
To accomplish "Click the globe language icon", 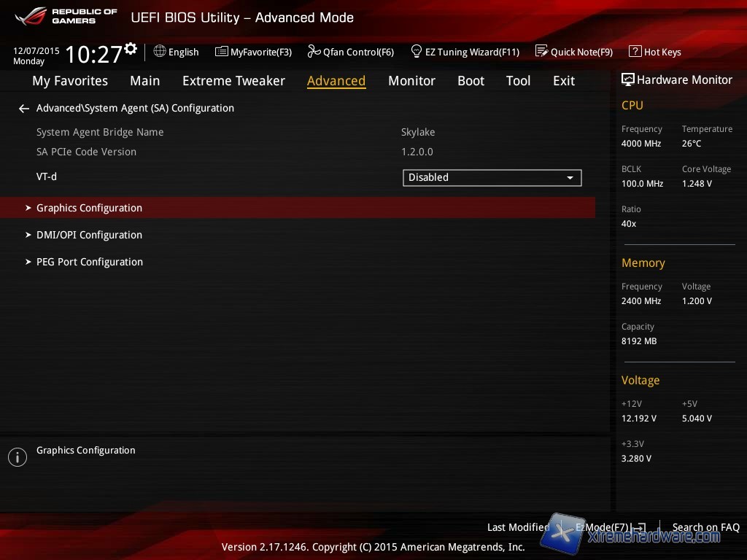I will point(160,51).
